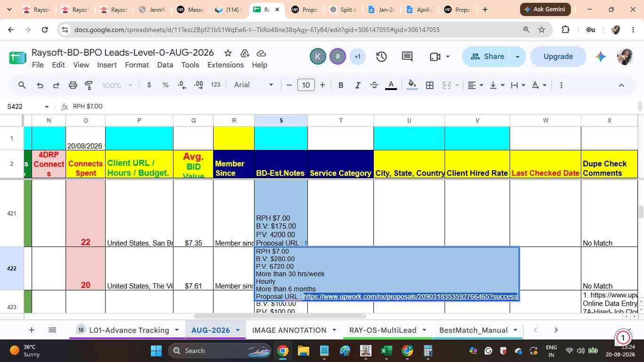Open the Upwork proposal URL link
The image size is (644, 362).
pyautogui.click(x=411, y=296)
